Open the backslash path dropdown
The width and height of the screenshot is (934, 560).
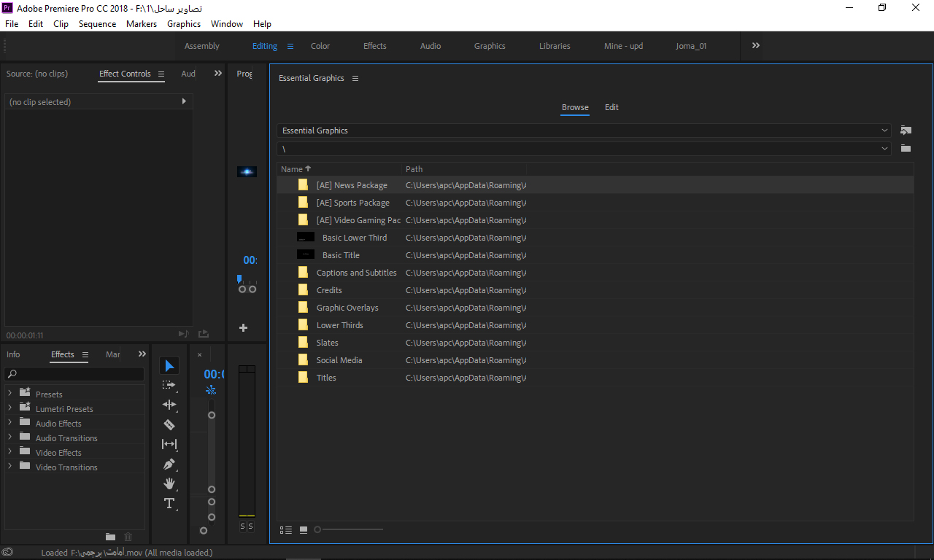click(584, 148)
